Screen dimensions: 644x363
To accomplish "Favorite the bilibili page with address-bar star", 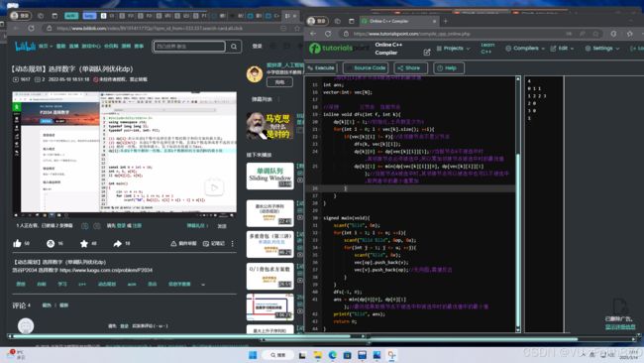I will (x=297, y=29).
